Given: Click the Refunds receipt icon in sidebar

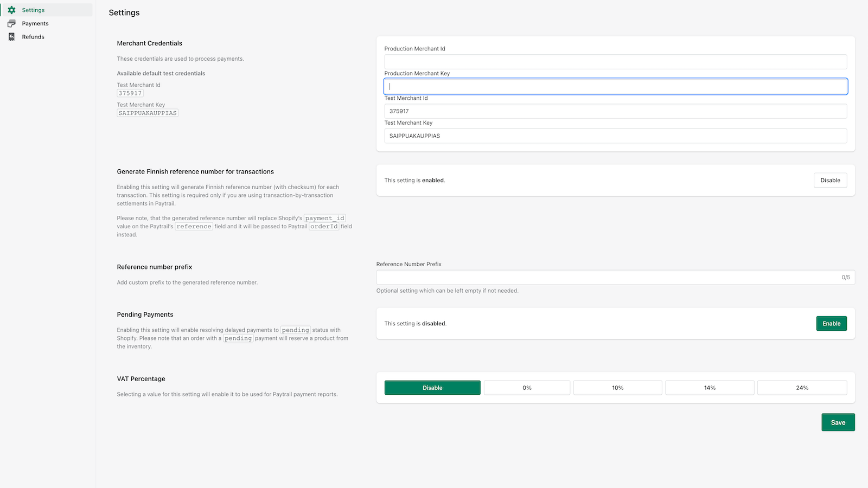Looking at the screenshot, I should pyautogui.click(x=11, y=37).
